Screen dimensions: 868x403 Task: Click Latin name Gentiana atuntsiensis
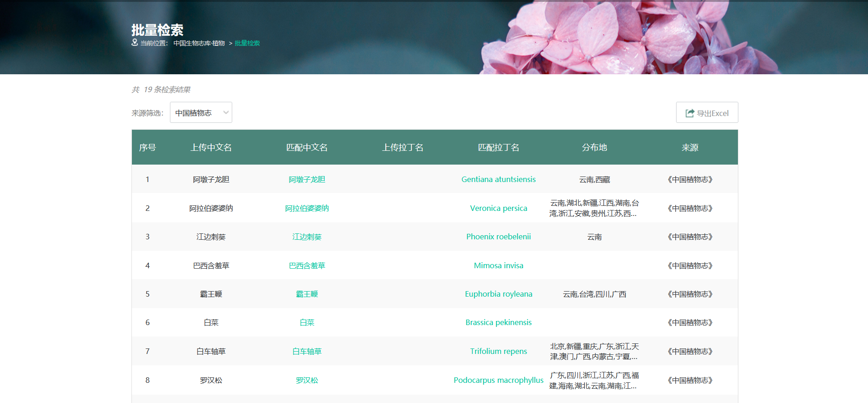[x=498, y=180]
